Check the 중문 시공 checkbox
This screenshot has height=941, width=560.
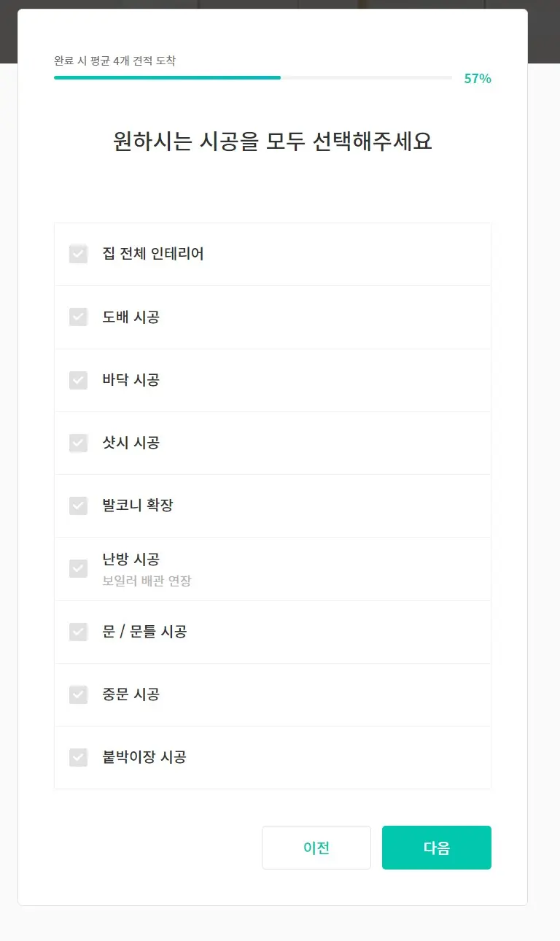coord(78,694)
